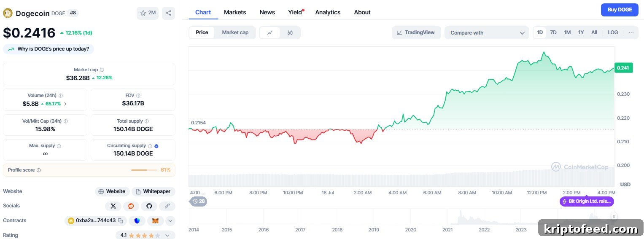Switch to candlestick chart view icon

[x=290, y=32]
